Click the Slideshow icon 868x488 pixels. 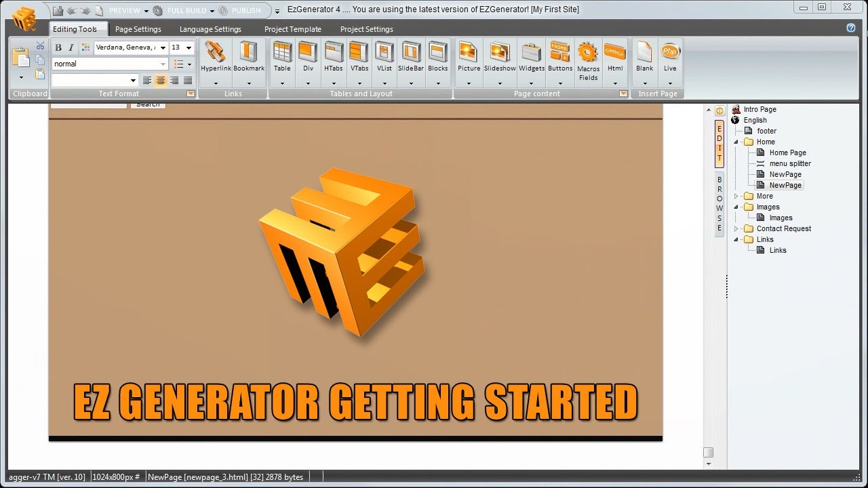(500, 52)
